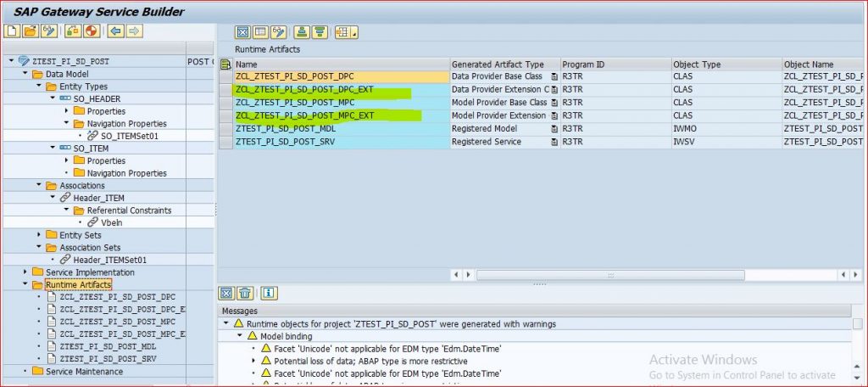The image size is (868, 387).
Task: Click the Generate Runtime Objects icon
Action: [x=92, y=31]
